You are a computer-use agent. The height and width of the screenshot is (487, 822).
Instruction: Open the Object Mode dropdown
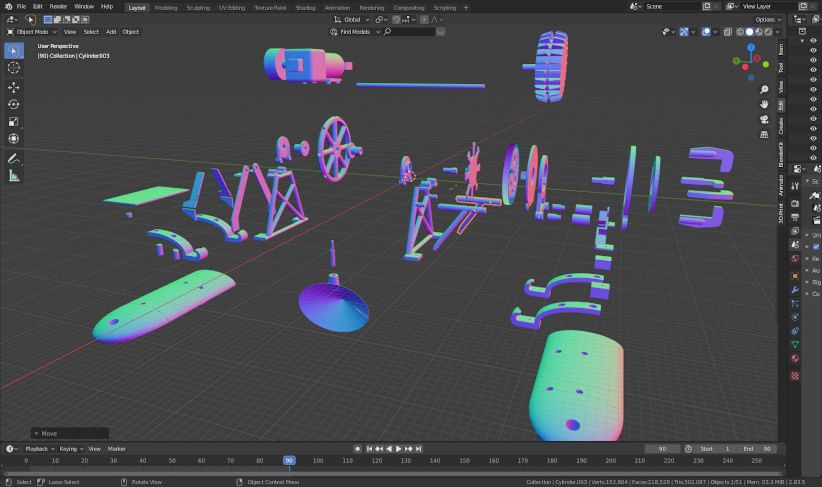pos(31,32)
